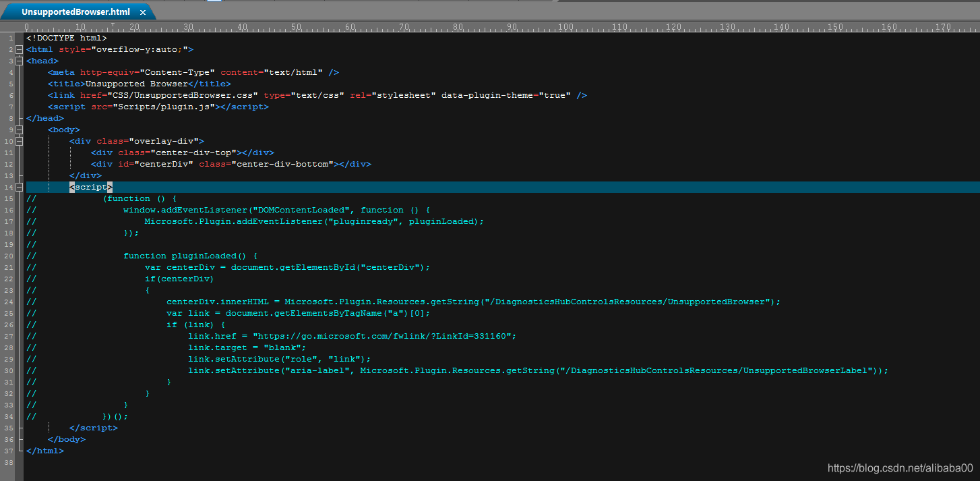Click the highlighted <script> opening tag

point(91,187)
